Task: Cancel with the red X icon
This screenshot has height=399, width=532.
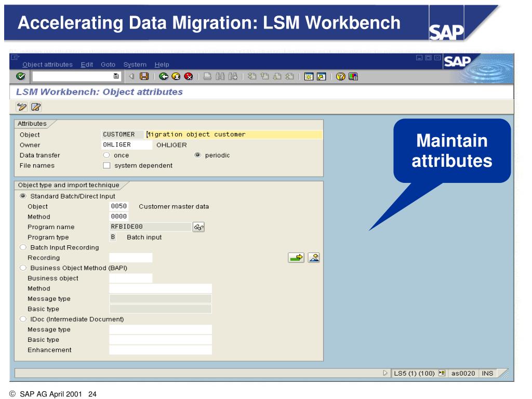Action: (x=188, y=76)
